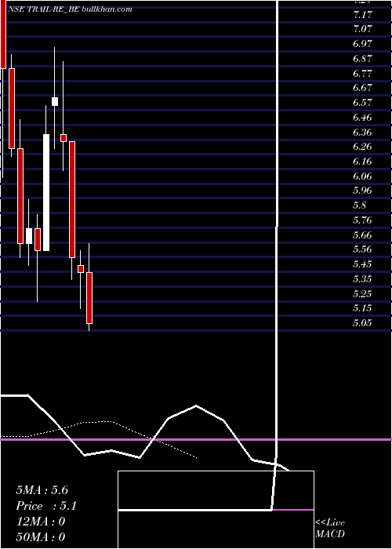Select the 5.25 price axis label
Image resolution: width=392 pixels, height=549 pixels.
[x=363, y=293]
